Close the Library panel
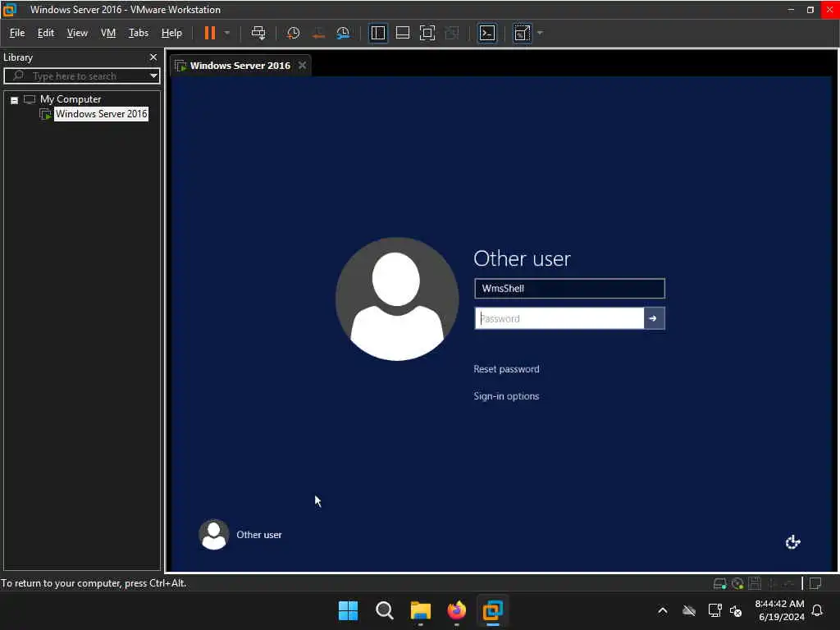840x630 pixels. tap(153, 57)
